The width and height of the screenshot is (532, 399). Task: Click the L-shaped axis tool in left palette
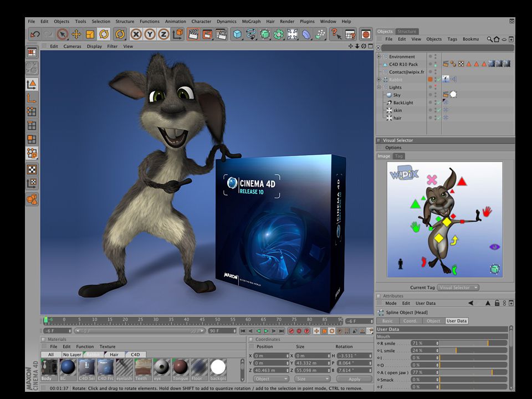point(32,98)
